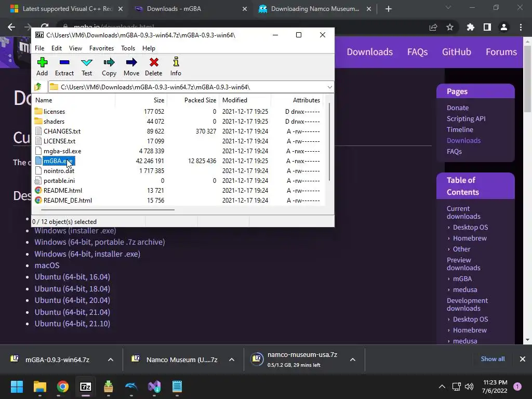Click the Extract toolbar icon
532x399 pixels.
point(64,66)
